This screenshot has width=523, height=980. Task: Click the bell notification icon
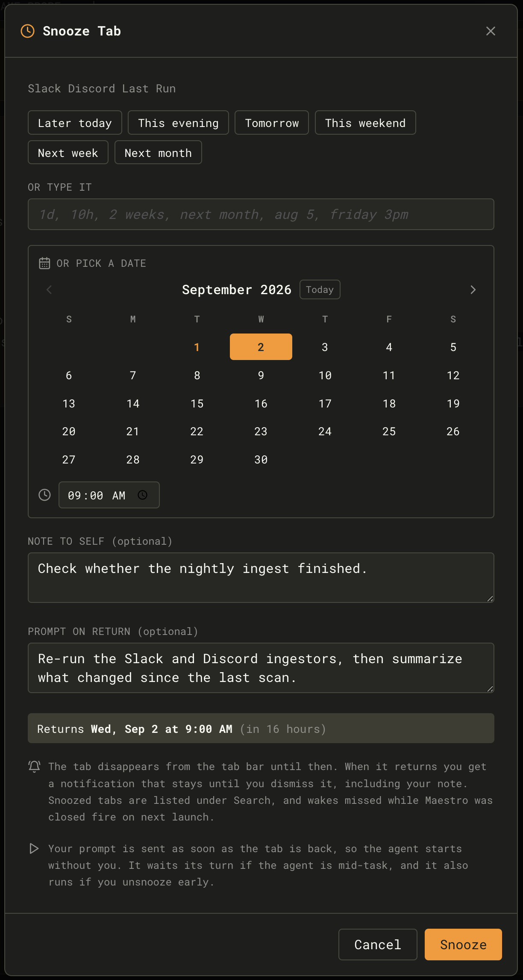click(35, 766)
